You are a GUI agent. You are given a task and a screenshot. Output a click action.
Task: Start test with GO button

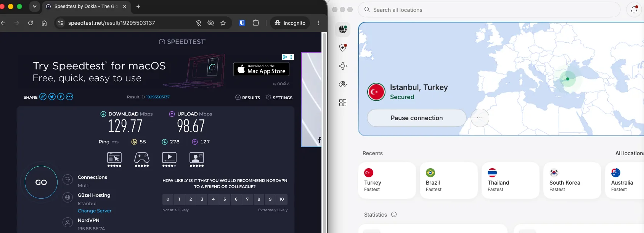point(41,182)
